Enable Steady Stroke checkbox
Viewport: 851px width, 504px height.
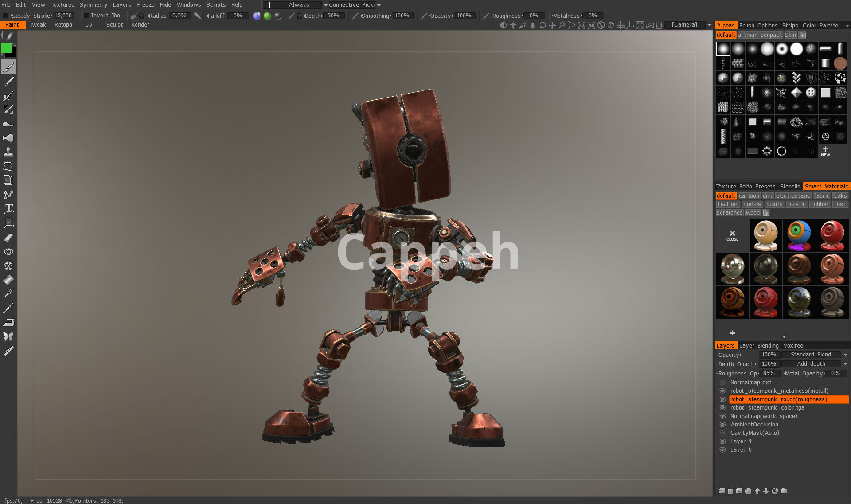click(5, 16)
